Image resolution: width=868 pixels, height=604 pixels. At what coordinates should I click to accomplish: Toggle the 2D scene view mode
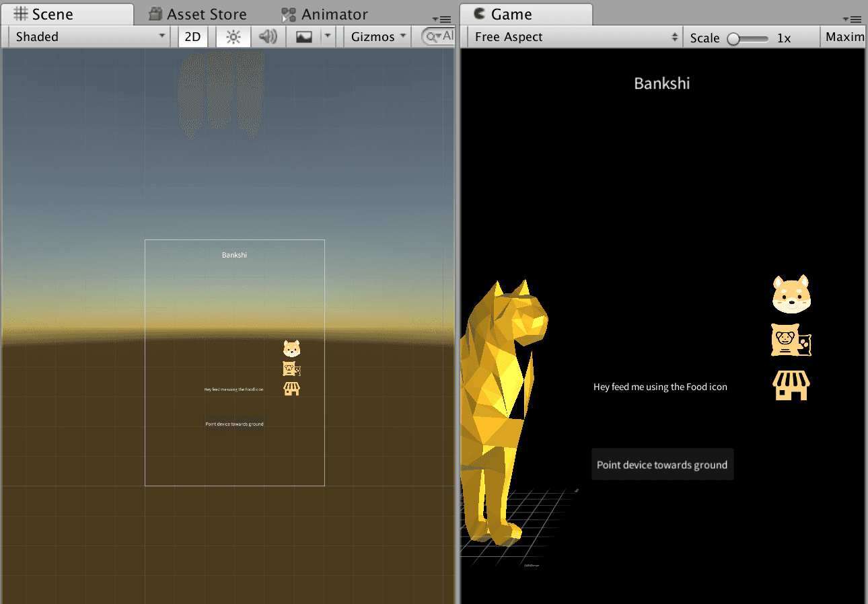click(193, 37)
